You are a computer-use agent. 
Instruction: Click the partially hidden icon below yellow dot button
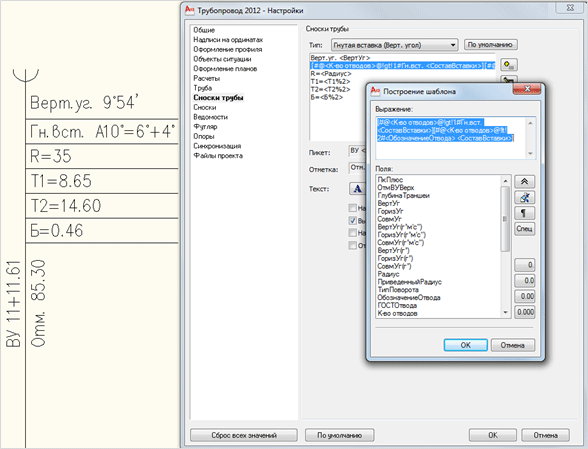point(509,79)
